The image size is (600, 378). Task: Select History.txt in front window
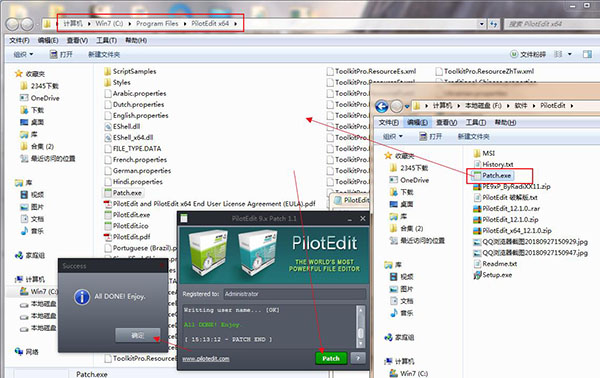(x=494, y=165)
